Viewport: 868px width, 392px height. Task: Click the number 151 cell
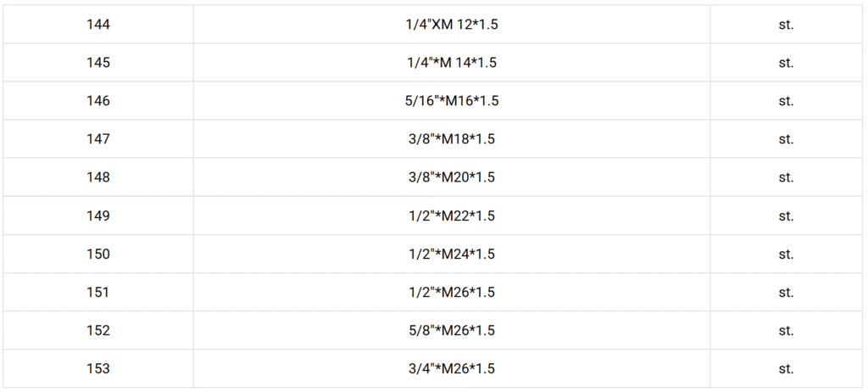[98, 292]
